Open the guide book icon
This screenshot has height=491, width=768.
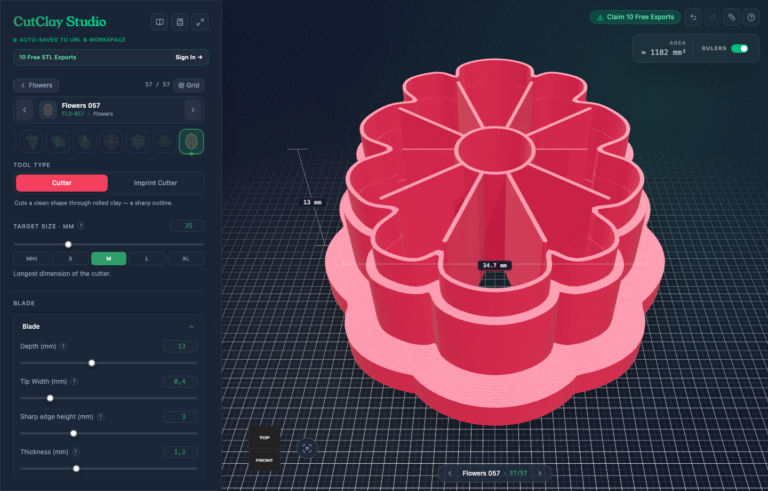point(159,22)
